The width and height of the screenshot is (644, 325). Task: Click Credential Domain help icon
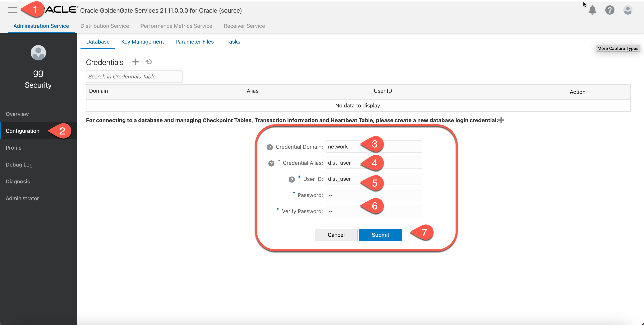269,147
